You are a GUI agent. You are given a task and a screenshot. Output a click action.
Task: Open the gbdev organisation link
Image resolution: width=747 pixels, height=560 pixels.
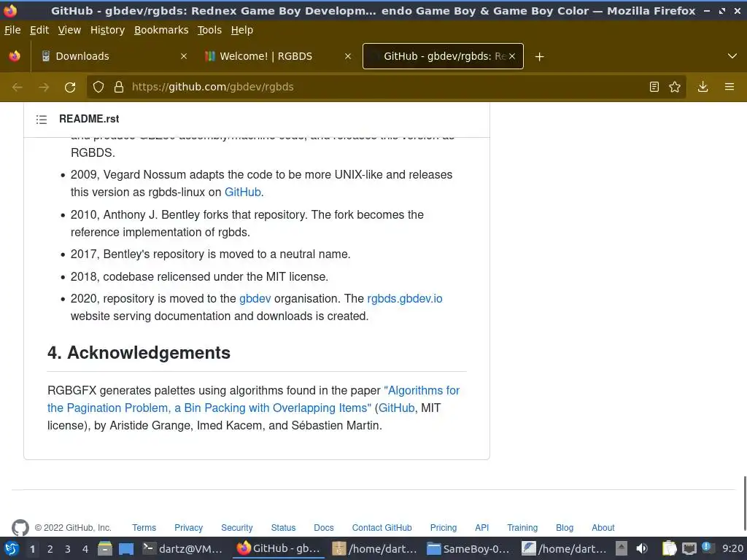255,298
